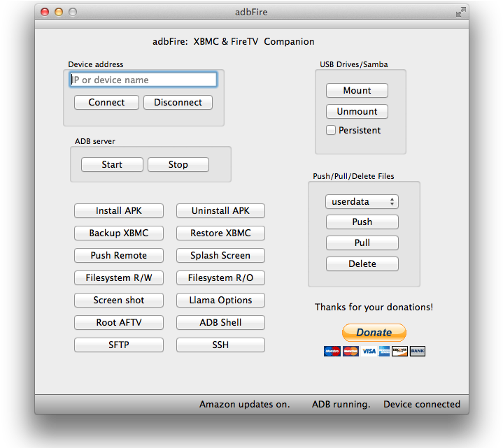This screenshot has height=448, width=503.
Task: Click the SFTP button
Action: [119, 345]
